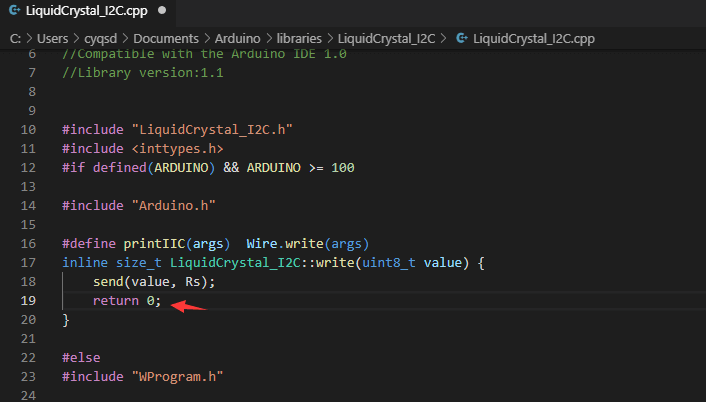706x402 pixels.
Task: Click the "Arduino.h" include string
Action: pyautogui.click(x=173, y=206)
